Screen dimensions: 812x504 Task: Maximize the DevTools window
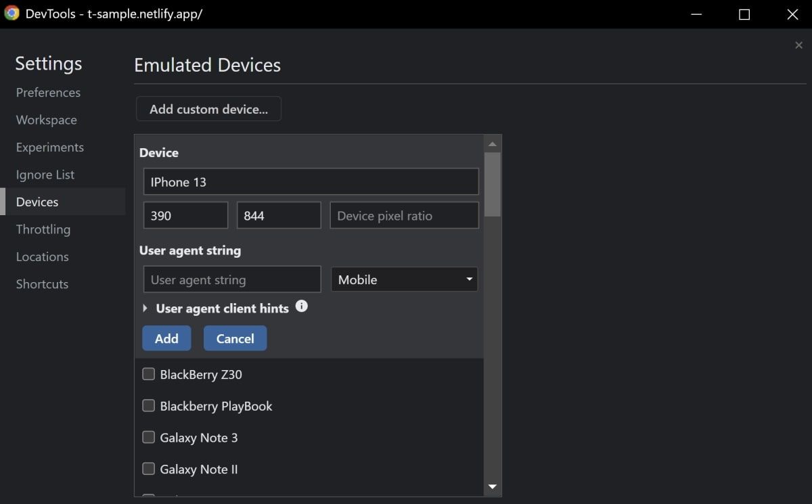(x=744, y=14)
